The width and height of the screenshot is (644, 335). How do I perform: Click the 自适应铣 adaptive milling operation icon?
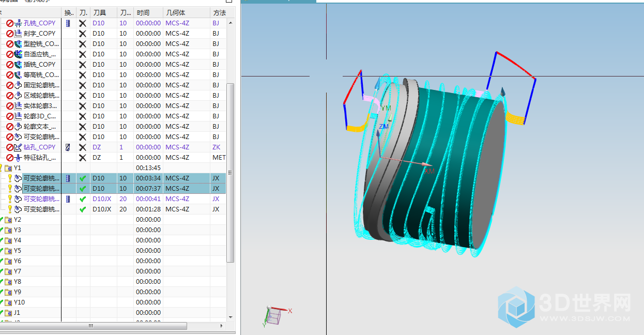(x=18, y=54)
